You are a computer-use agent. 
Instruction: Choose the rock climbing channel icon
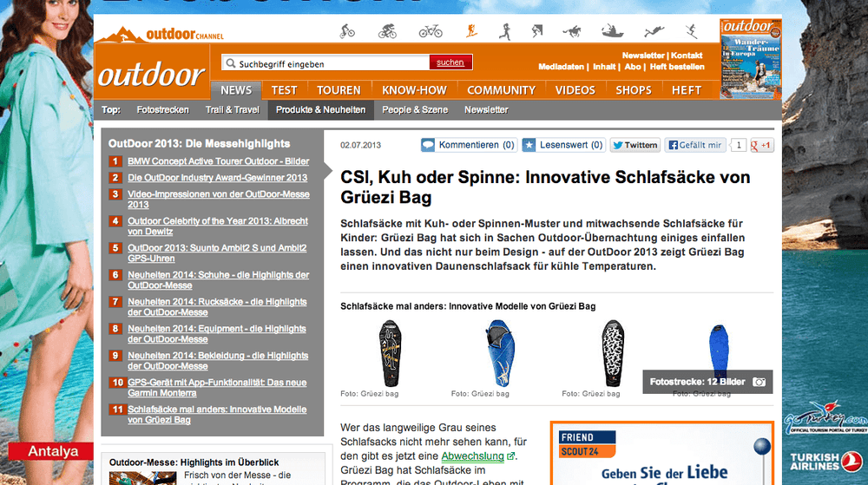click(537, 31)
